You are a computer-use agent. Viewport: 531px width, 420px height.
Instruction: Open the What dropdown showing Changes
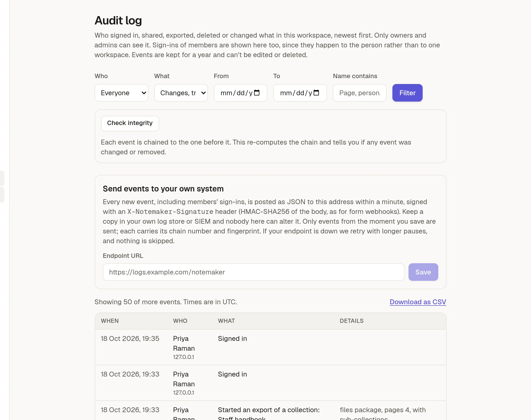(181, 93)
